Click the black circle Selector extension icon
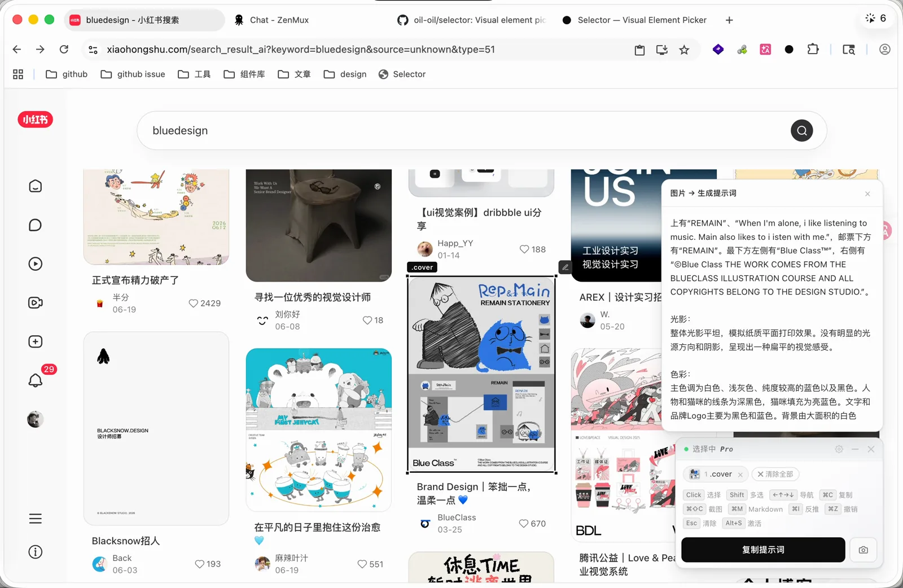903x588 pixels. point(789,50)
